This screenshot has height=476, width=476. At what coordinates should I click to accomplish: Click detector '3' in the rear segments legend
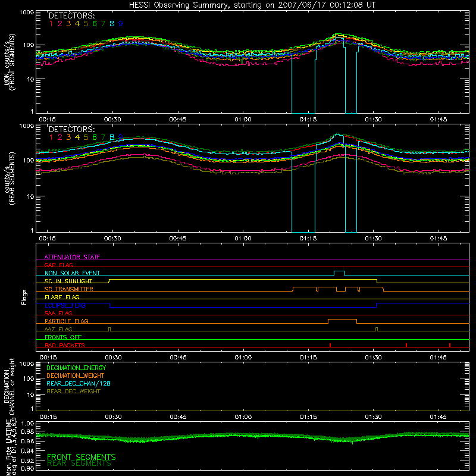point(68,137)
